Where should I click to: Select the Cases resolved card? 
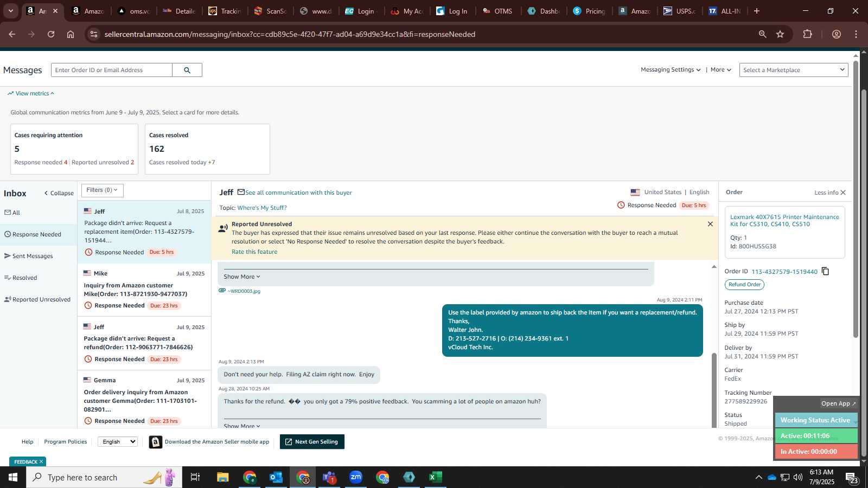208,149
